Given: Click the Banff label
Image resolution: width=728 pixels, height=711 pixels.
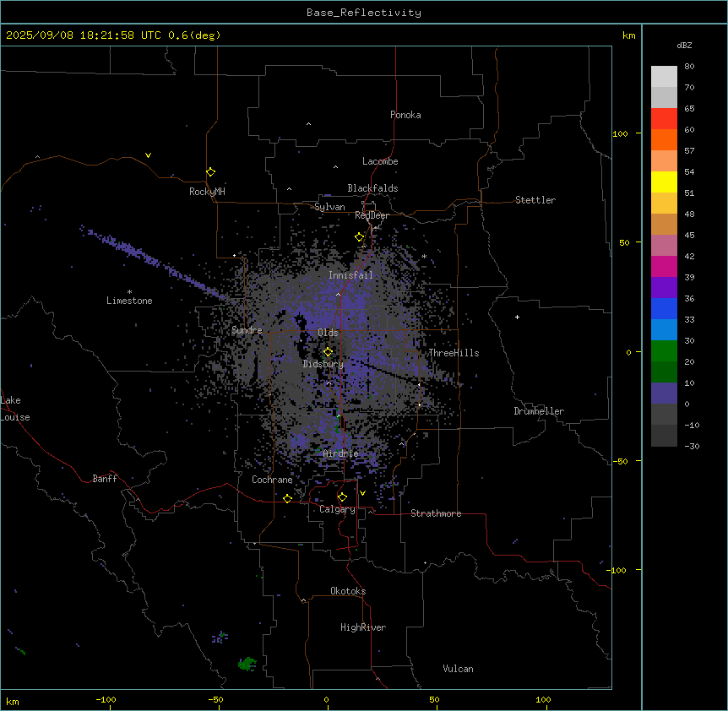Looking at the screenshot, I should tap(105, 479).
